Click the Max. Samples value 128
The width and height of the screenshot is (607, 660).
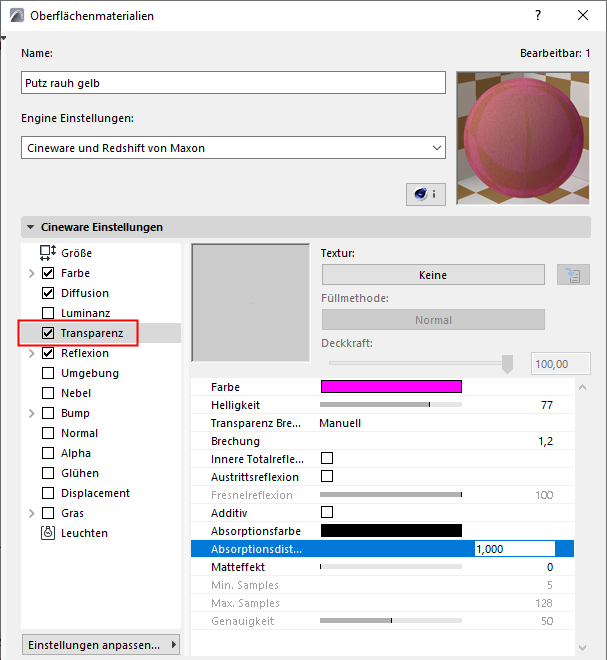coord(544,603)
